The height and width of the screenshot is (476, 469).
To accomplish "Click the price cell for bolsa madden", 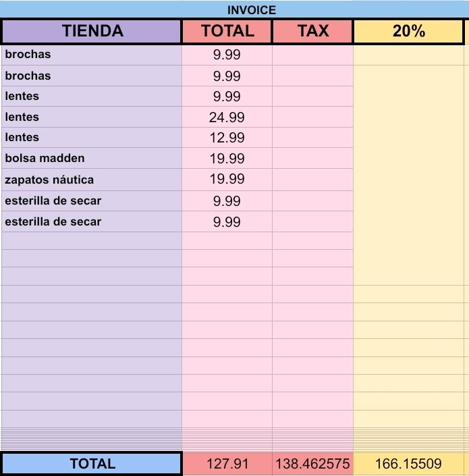I will point(227,158).
